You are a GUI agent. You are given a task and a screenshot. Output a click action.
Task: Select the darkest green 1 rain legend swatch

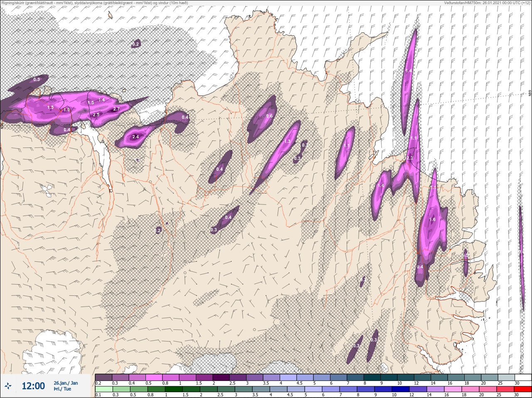[174, 389]
